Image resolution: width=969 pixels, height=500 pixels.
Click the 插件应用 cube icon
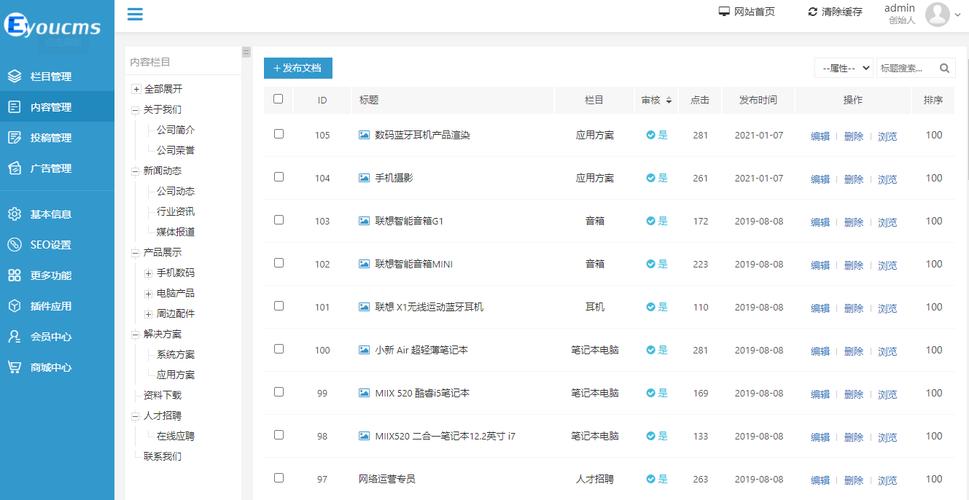tap(14, 306)
